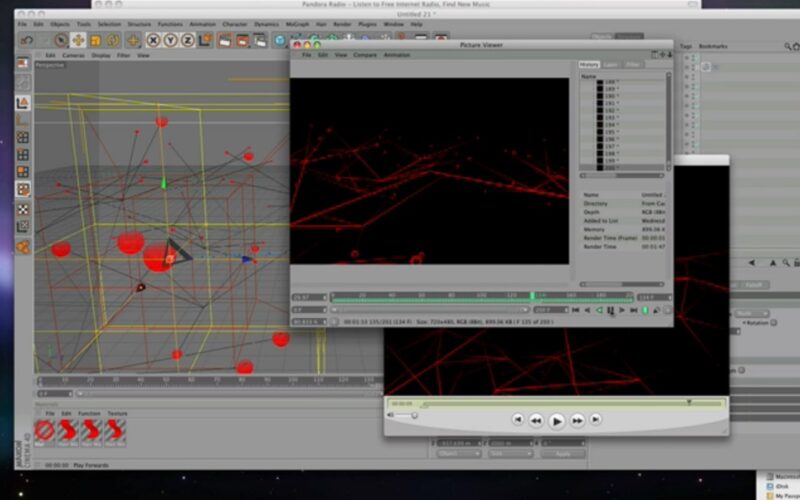The height and width of the screenshot is (500, 800).
Task: Click the Render Active View clapboard icon
Action: tap(225, 40)
